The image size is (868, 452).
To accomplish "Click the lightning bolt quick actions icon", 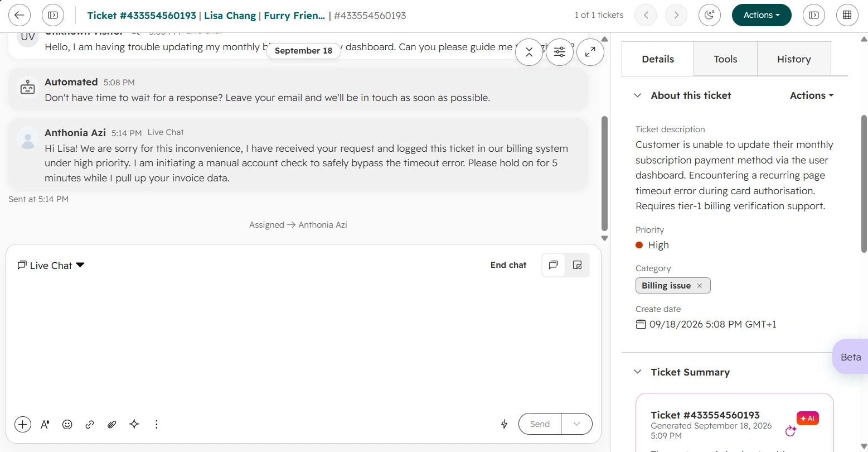I will point(505,424).
